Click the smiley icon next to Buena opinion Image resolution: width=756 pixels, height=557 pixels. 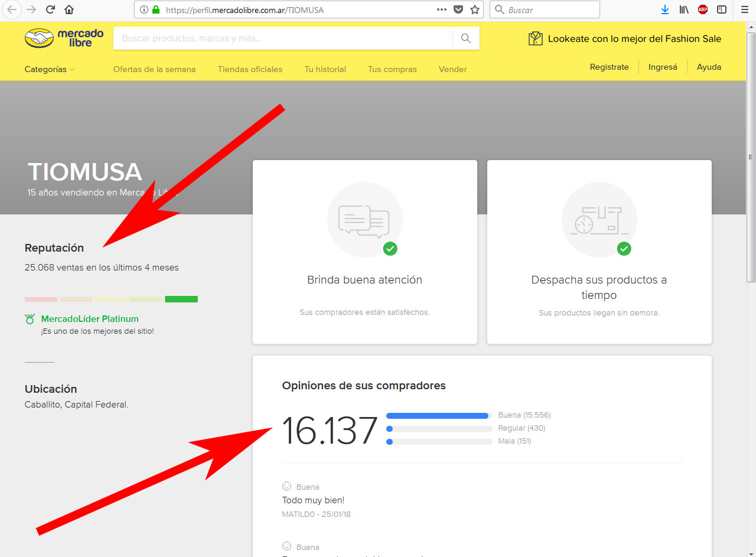pos(286,487)
